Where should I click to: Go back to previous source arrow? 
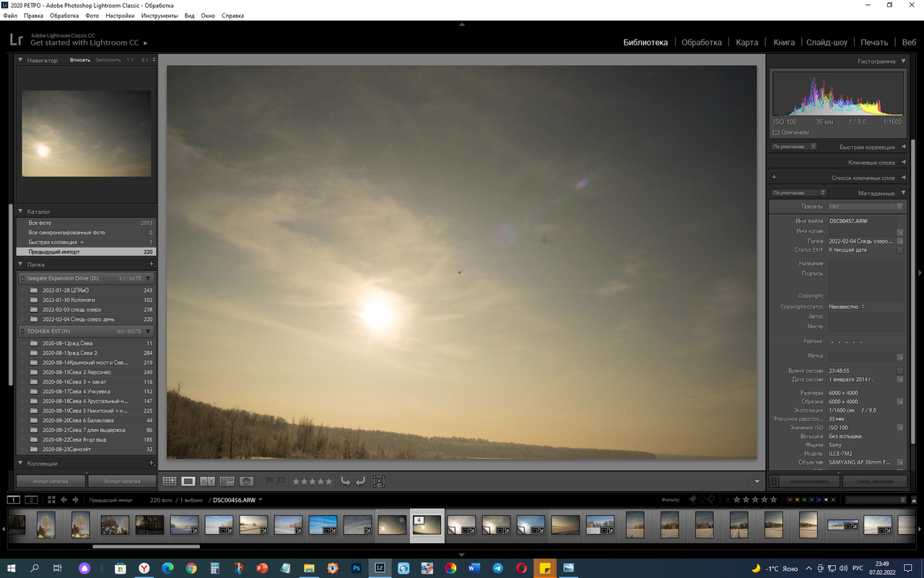tap(64, 500)
